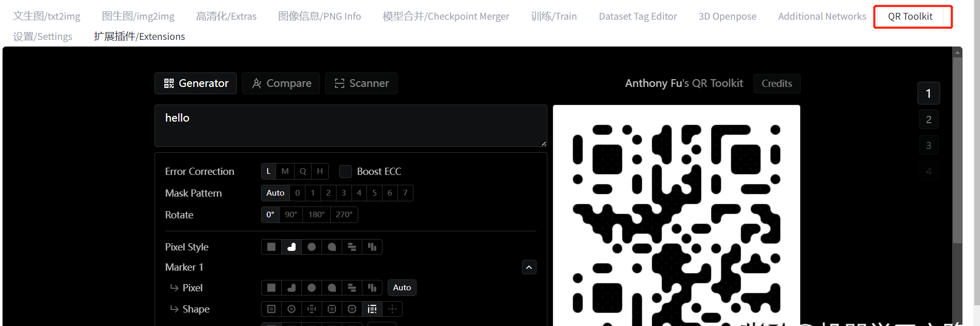Select horizontal-bars Pixel Style icon
The height and width of the screenshot is (326, 980).
coord(352,247)
